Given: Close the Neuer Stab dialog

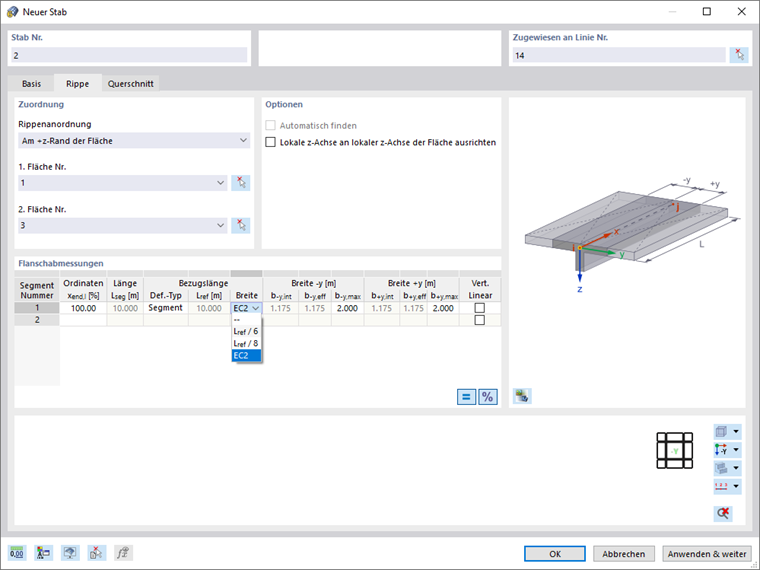Looking at the screenshot, I should (742, 12).
